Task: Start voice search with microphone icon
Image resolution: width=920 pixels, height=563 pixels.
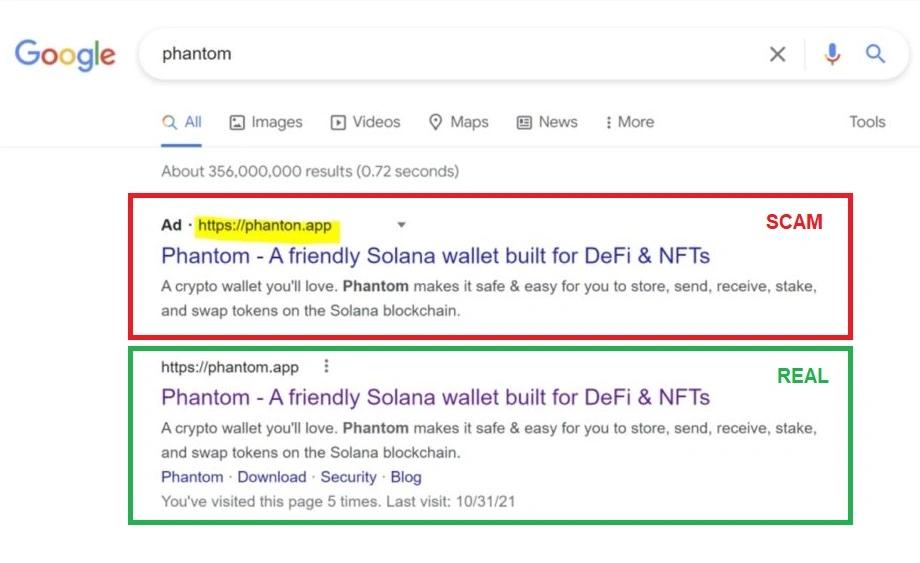Action: pos(832,54)
